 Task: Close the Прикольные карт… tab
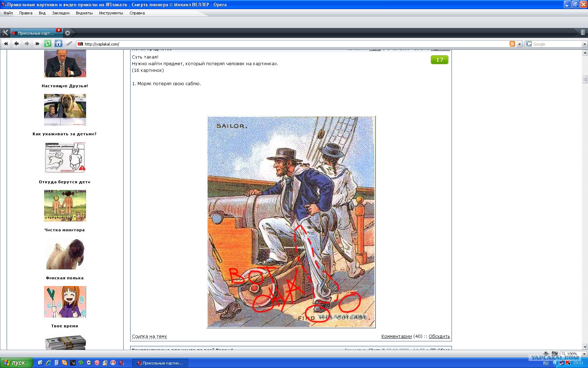[59, 30]
